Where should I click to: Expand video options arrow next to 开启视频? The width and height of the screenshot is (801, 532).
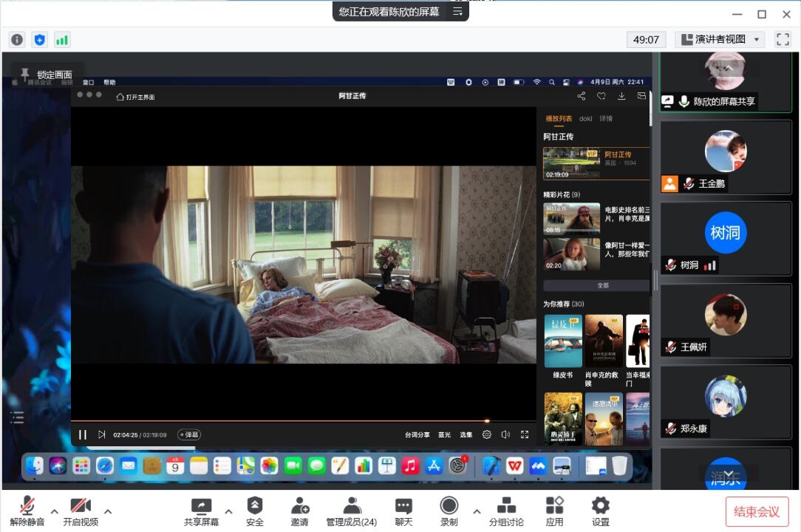pyautogui.click(x=108, y=511)
